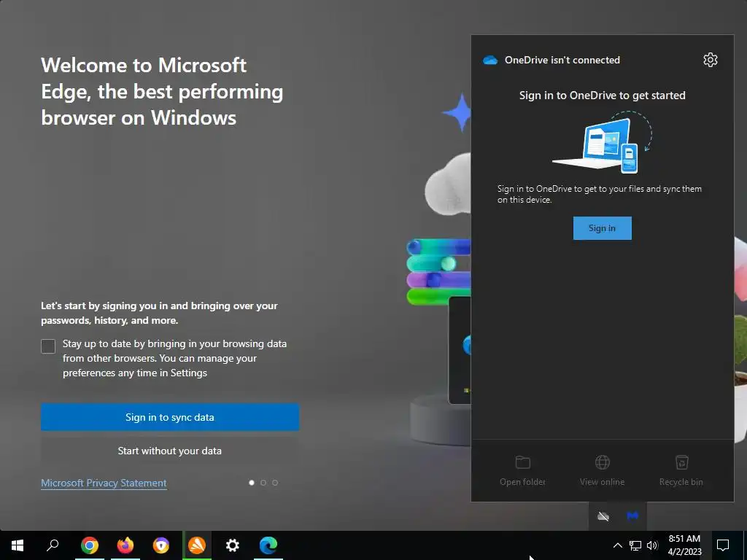The height and width of the screenshot is (560, 747).
Task: Launch Google Chrome from taskbar
Action: pyautogui.click(x=90, y=545)
